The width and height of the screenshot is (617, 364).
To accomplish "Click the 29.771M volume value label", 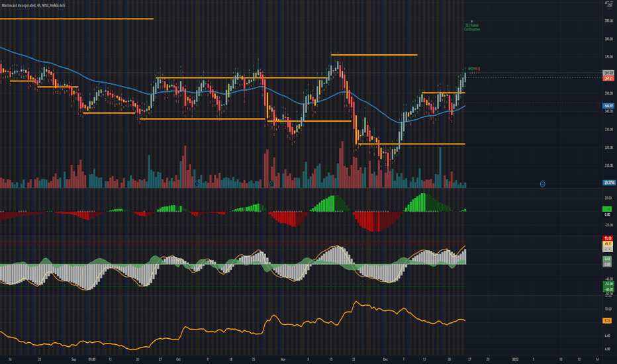I will [609, 183].
